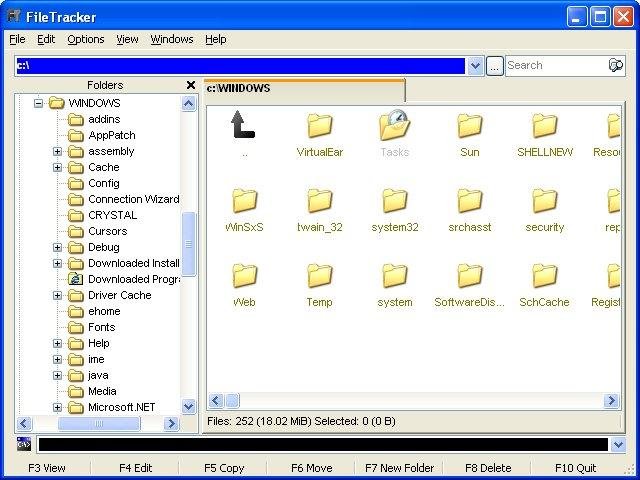640x480 pixels.
Task: Open the Help menu
Action: pos(216,39)
